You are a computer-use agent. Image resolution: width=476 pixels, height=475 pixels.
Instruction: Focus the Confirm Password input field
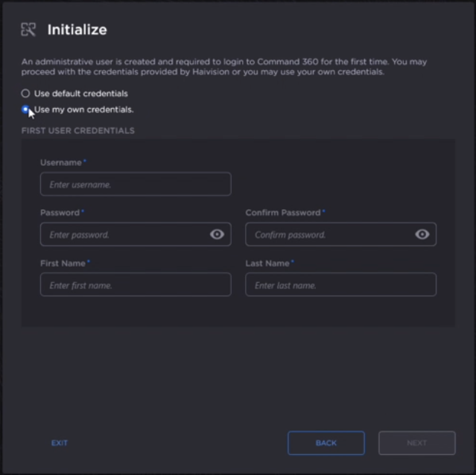(341, 235)
